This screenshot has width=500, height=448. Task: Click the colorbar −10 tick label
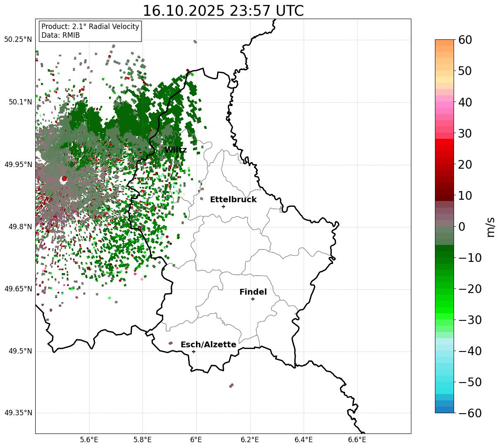coord(470,258)
